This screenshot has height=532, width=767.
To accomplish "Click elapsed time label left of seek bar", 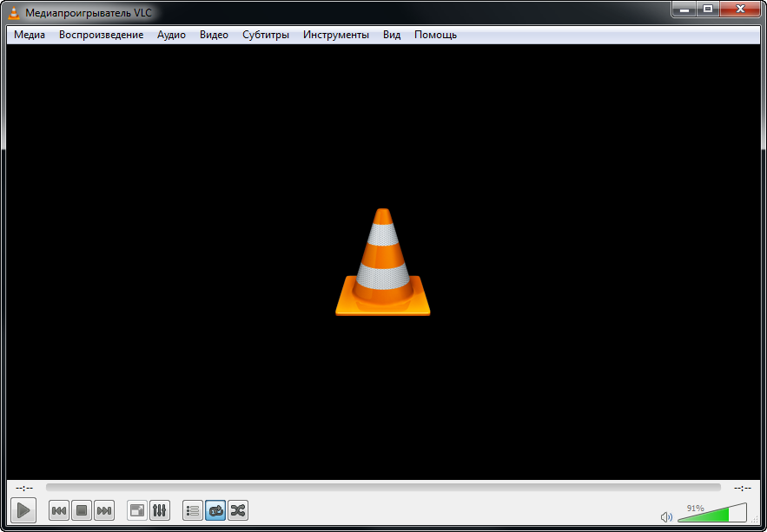I will coord(24,488).
